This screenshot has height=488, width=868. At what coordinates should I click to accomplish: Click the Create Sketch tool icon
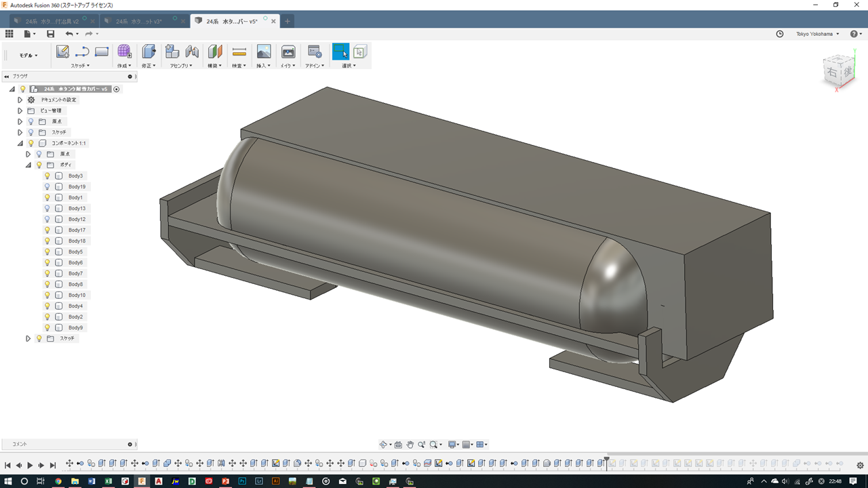pos(62,52)
